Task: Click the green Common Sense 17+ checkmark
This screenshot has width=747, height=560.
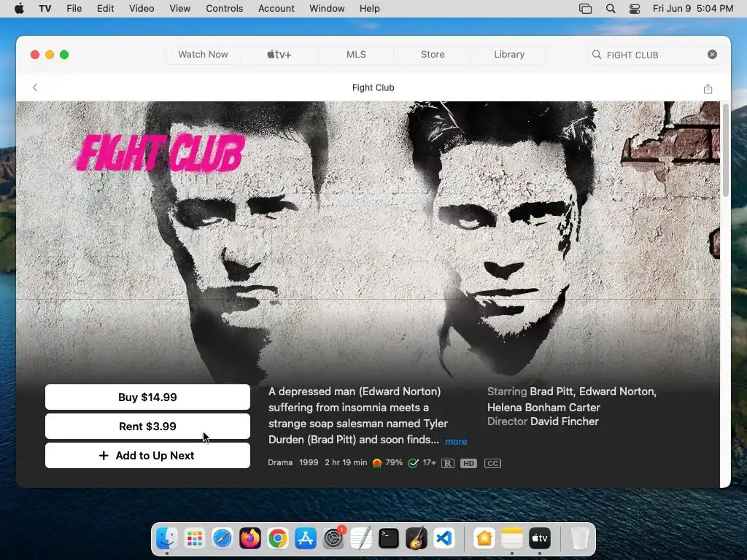Action: pyautogui.click(x=413, y=463)
